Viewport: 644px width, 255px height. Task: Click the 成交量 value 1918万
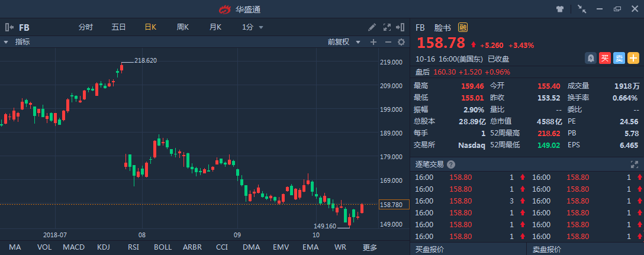point(627,86)
